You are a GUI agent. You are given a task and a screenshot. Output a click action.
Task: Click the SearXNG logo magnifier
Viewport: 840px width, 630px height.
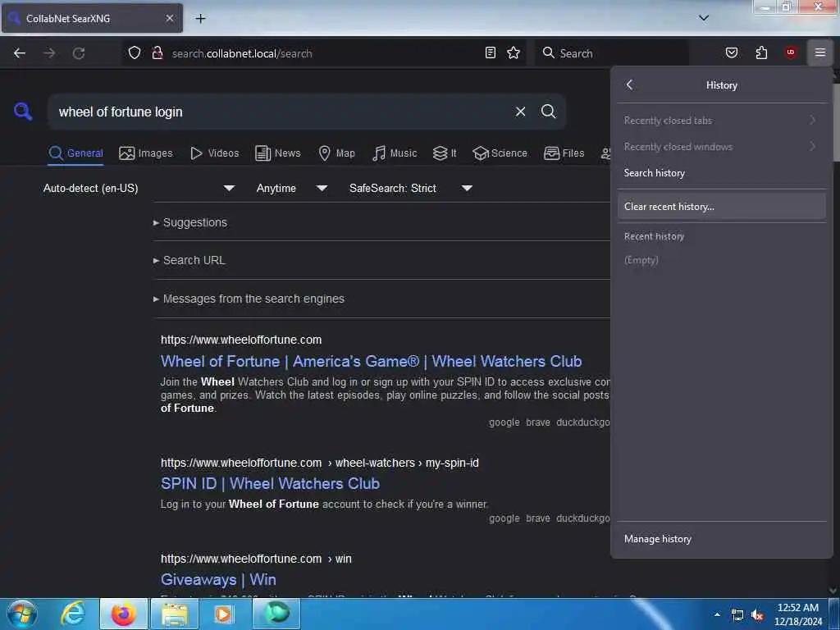point(23,112)
